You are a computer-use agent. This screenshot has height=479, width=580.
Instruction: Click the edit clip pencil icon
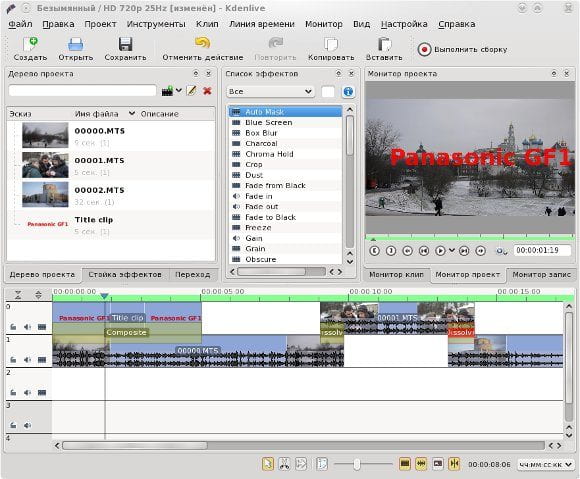point(191,90)
